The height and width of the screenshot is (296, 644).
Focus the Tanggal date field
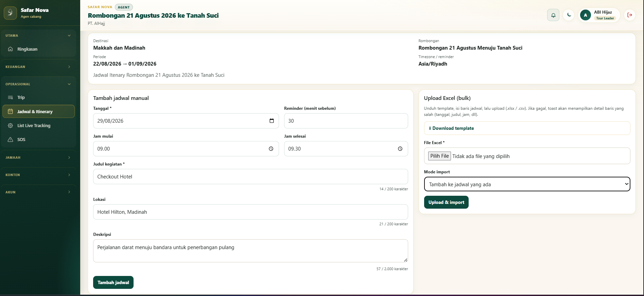[x=186, y=121]
